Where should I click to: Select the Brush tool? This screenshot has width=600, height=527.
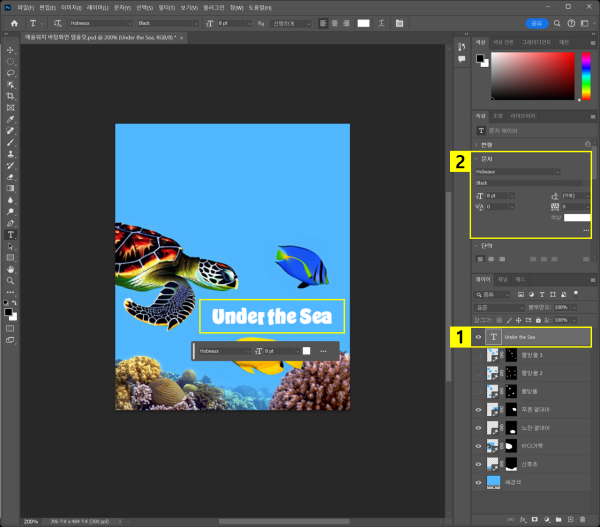(x=11, y=143)
